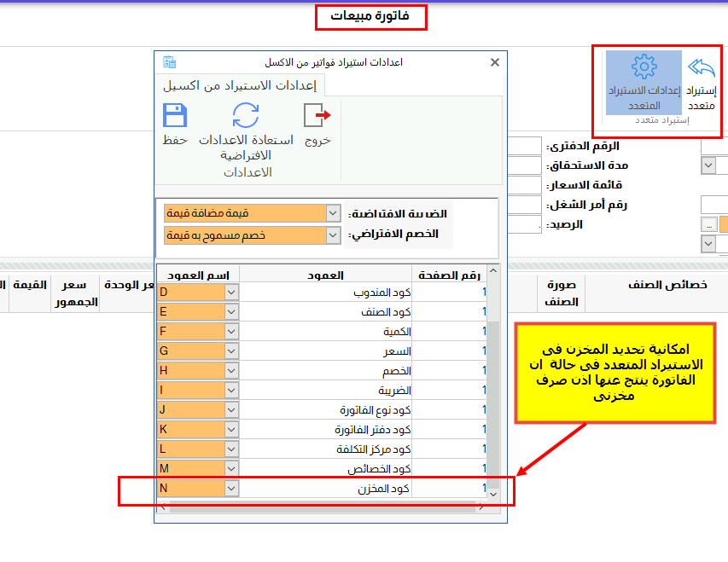Select كود نوع الفاتورة cell
Image resolution: width=728 pixels, height=562 pixels.
[325, 410]
